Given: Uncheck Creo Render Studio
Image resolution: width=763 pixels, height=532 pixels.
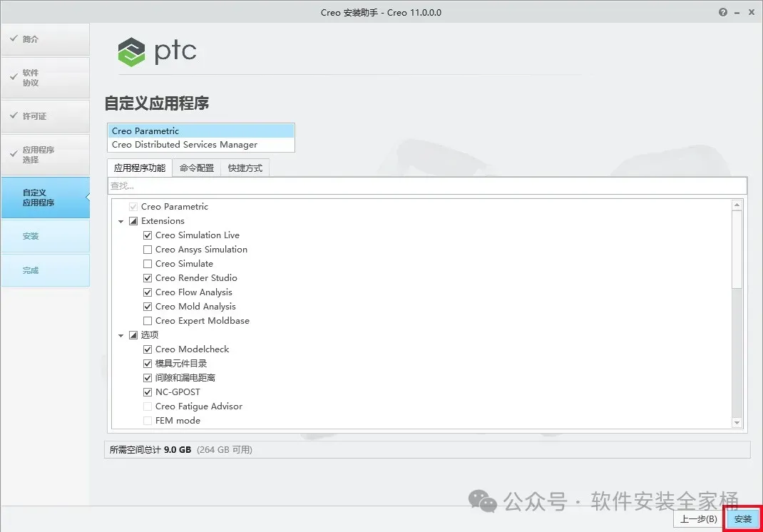Looking at the screenshot, I should click(x=148, y=278).
